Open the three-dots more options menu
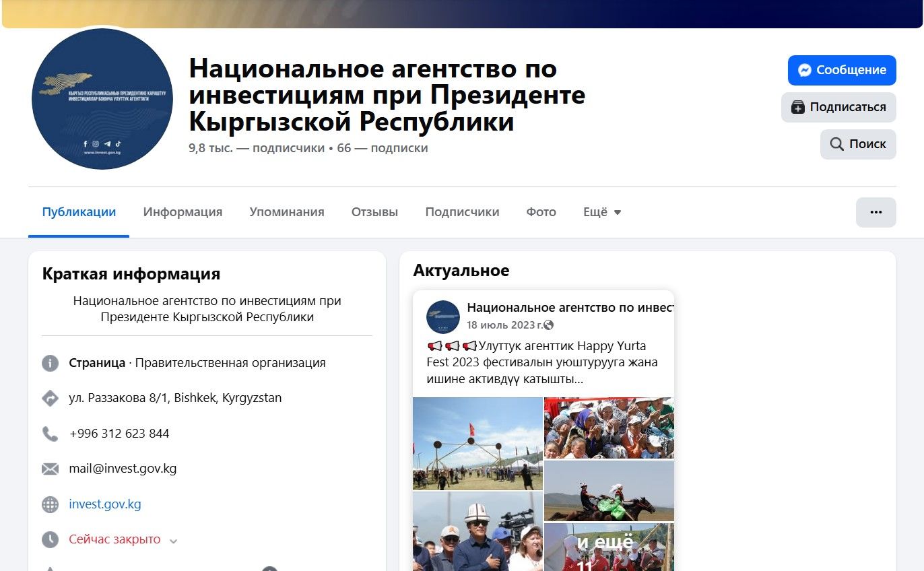The image size is (924, 571). [876, 212]
